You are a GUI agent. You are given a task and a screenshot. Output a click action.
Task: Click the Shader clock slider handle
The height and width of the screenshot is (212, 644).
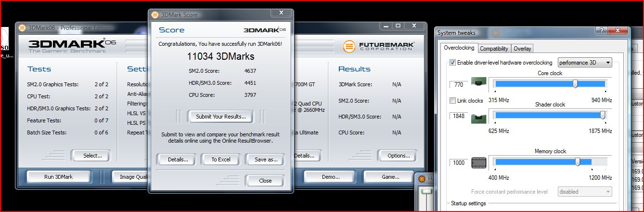tap(603, 115)
